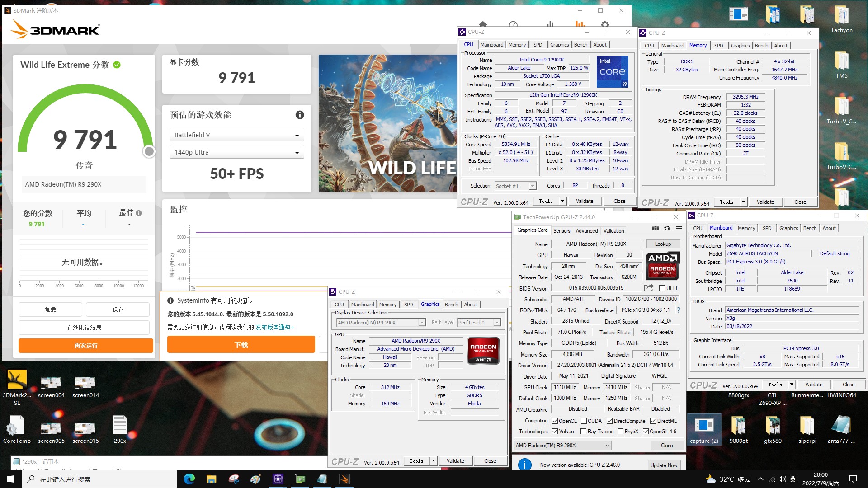Click the 加载 button in 3DMark
The image size is (868, 488).
pos(51,310)
